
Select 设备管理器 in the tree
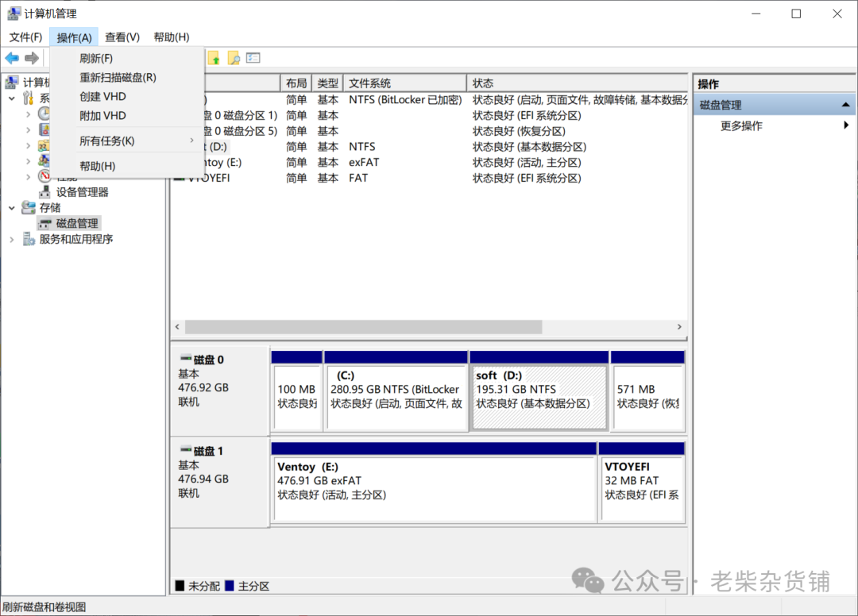pyautogui.click(x=82, y=192)
